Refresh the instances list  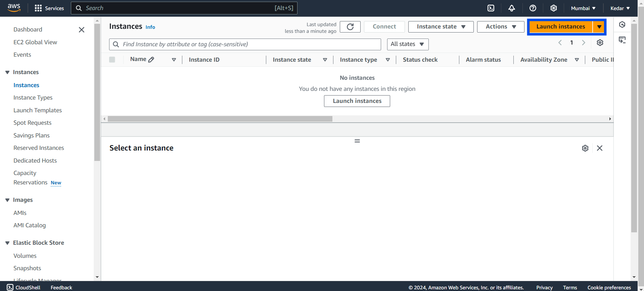(350, 27)
